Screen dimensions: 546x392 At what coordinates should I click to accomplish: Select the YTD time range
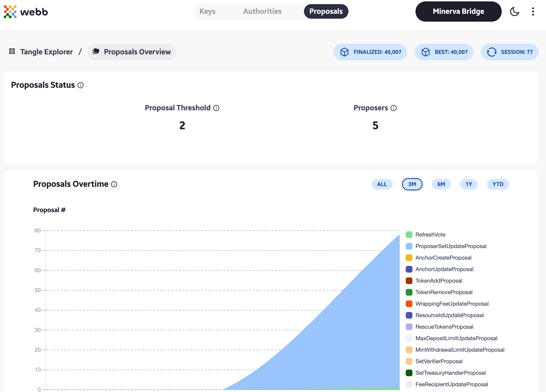coord(498,184)
